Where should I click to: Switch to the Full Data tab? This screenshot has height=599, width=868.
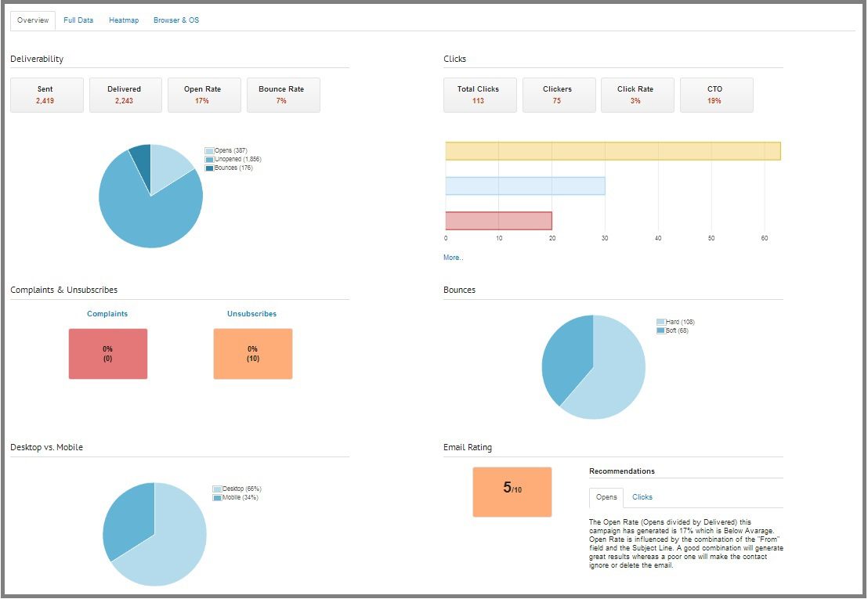tap(78, 20)
